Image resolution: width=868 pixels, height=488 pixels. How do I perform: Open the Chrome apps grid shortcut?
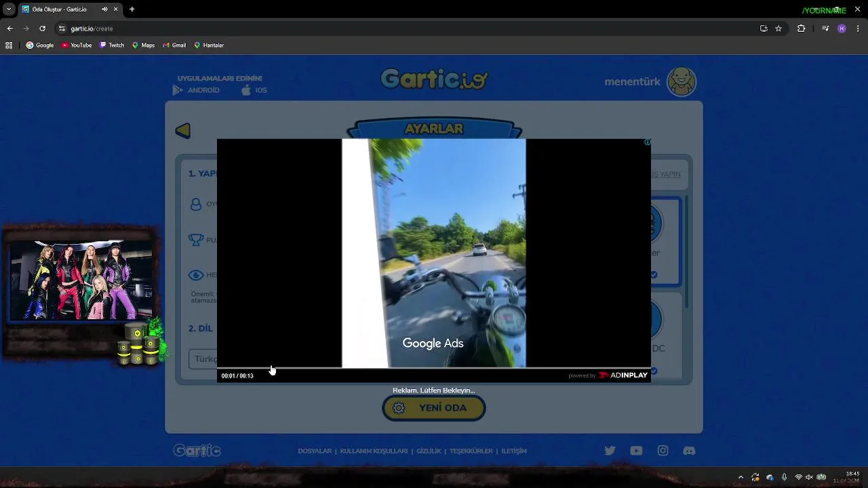9,45
